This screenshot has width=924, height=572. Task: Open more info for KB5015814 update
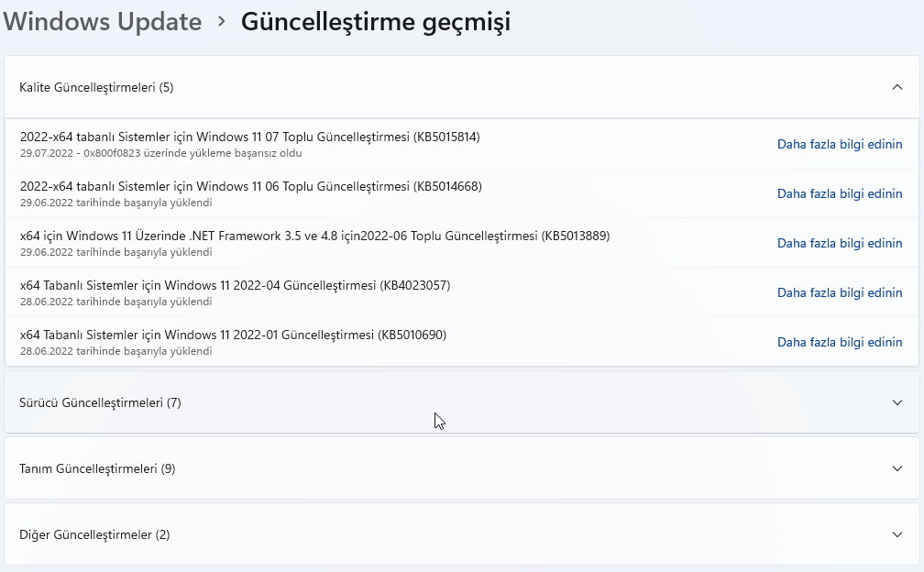[x=839, y=144]
